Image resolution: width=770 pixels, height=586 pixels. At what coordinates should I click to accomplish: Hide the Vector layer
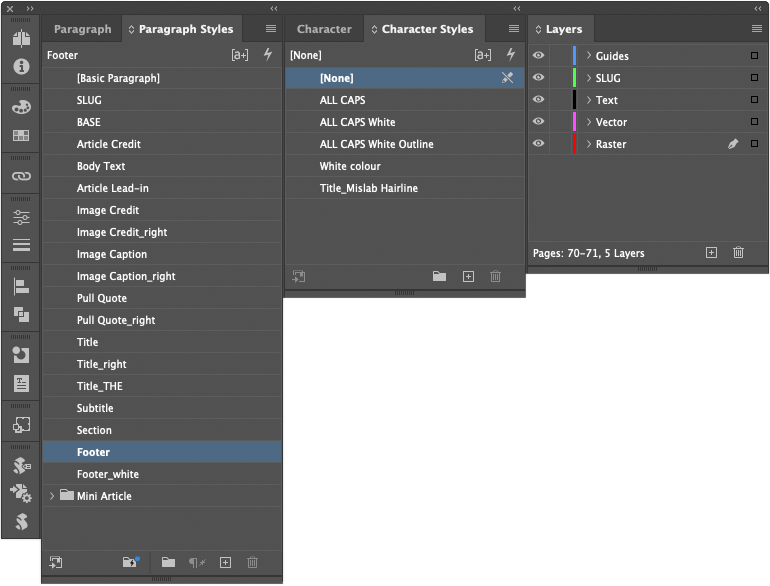pyautogui.click(x=539, y=121)
